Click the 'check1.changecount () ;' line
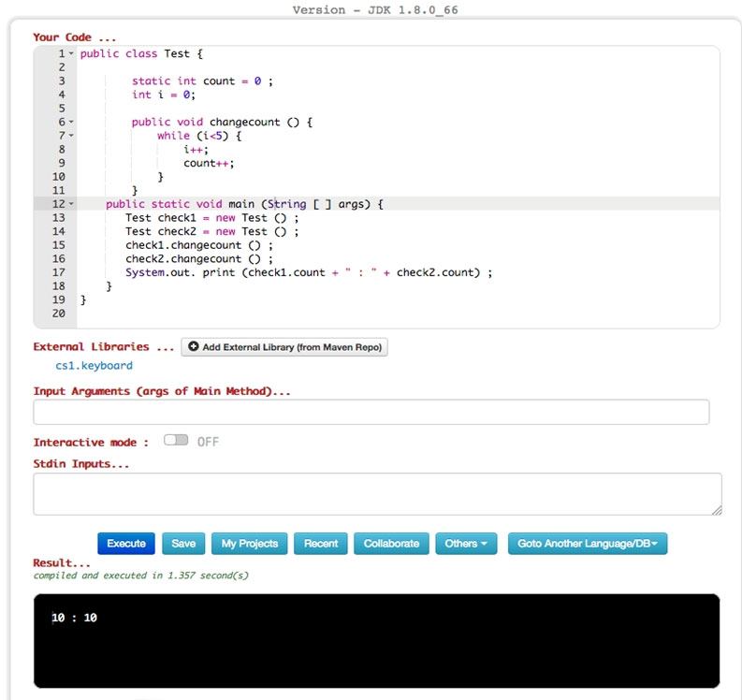Viewport: 742px width, 700px height. pyautogui.click(x=199, y=245)
